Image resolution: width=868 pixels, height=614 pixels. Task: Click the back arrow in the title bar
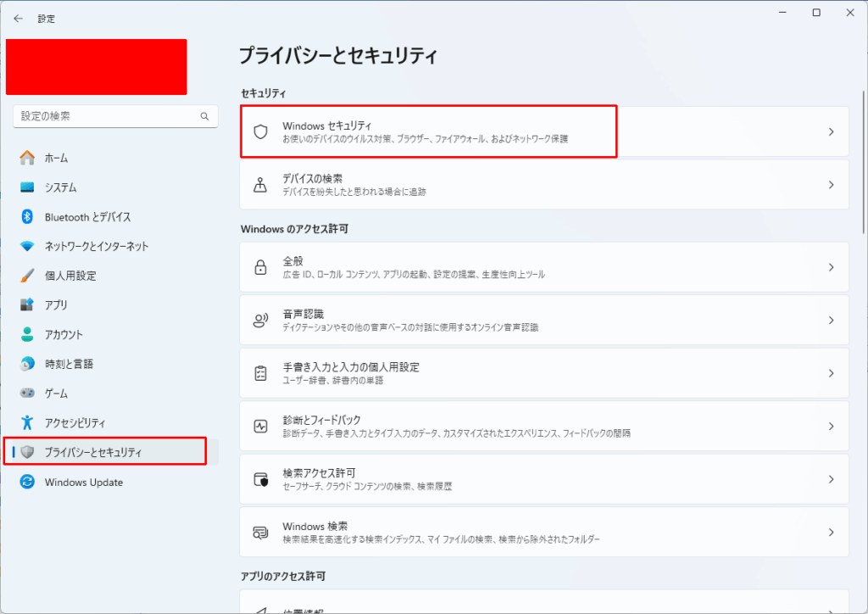coord(19,19)
